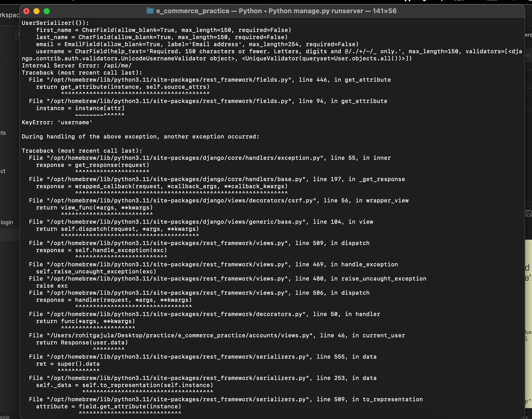Click the email = EmailField line

(x=197, y=44)
